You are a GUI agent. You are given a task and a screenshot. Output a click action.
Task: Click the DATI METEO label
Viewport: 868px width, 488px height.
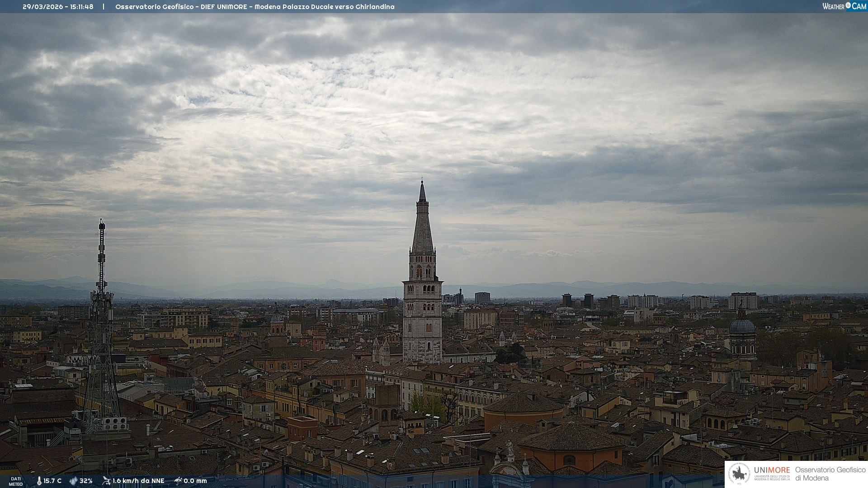point(16,481)
